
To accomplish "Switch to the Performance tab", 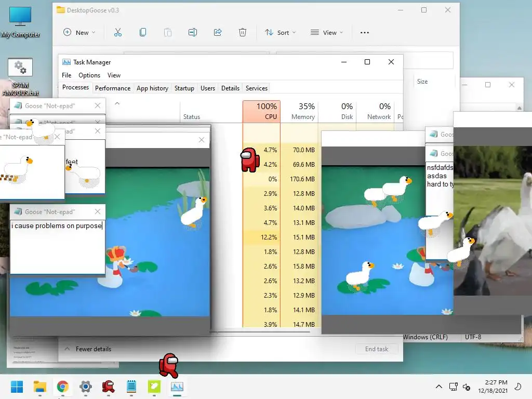I will (113, 88).
